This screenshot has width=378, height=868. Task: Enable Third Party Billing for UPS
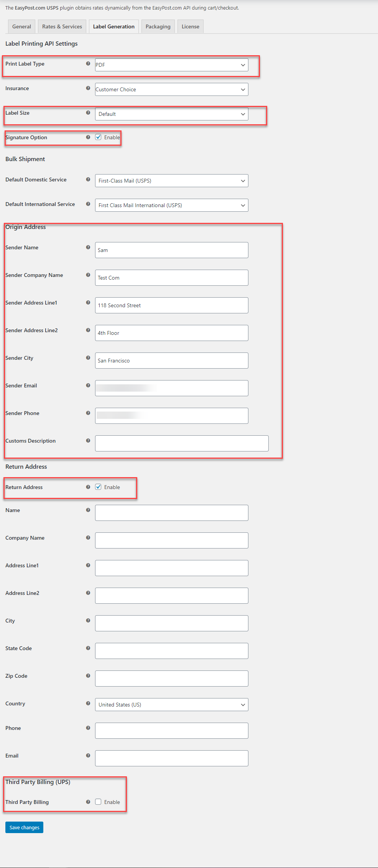coord(99,802)
